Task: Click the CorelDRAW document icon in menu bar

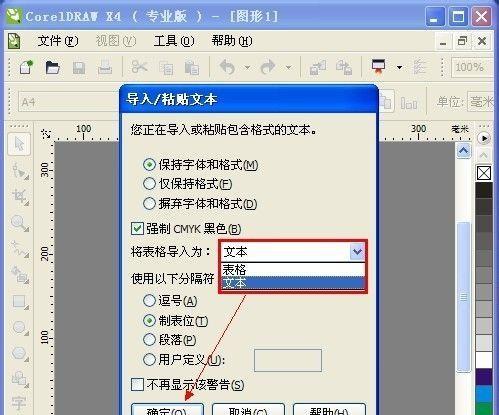Action: click(x=14, y=41)
